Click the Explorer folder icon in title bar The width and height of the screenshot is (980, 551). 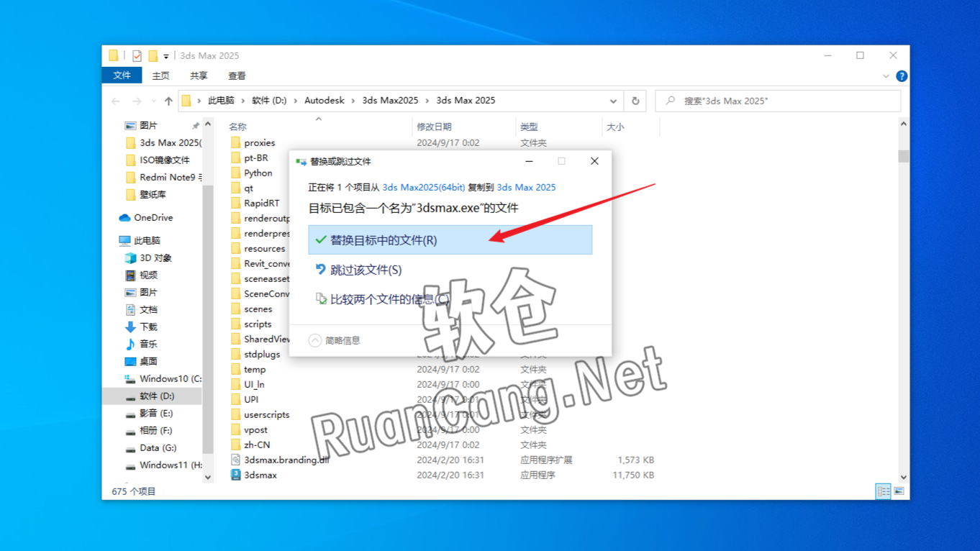[114, 55]
